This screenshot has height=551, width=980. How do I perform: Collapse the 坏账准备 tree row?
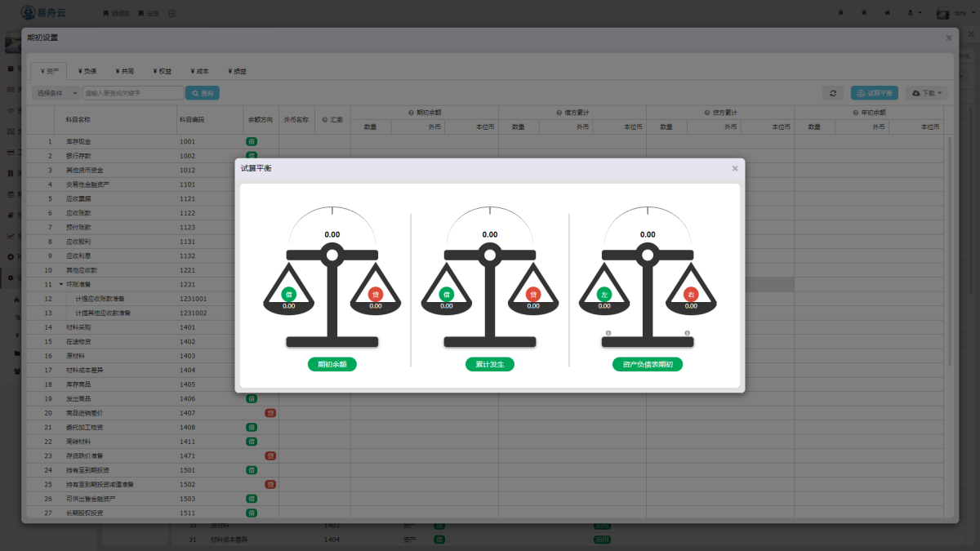coord(60,284)
